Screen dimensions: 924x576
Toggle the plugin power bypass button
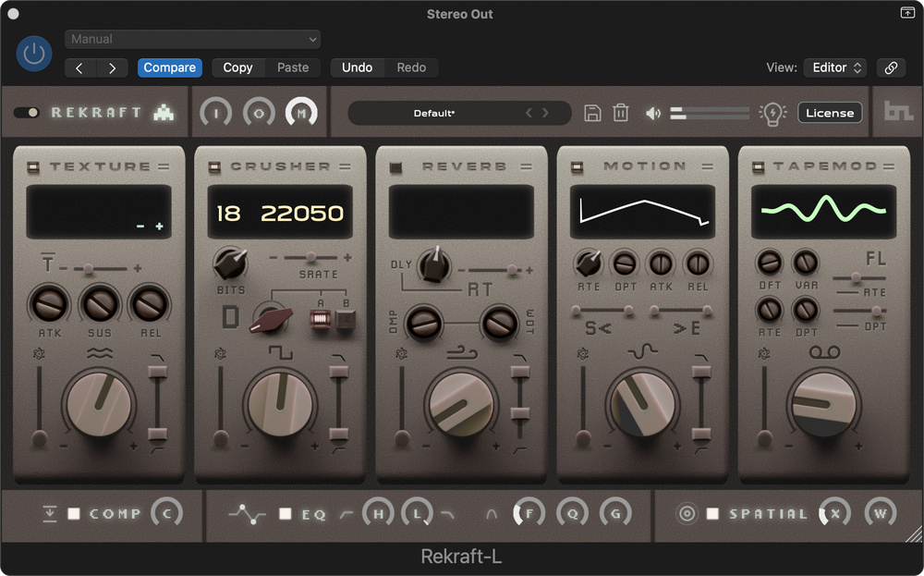pyautogui.click(x=34, y=54)
